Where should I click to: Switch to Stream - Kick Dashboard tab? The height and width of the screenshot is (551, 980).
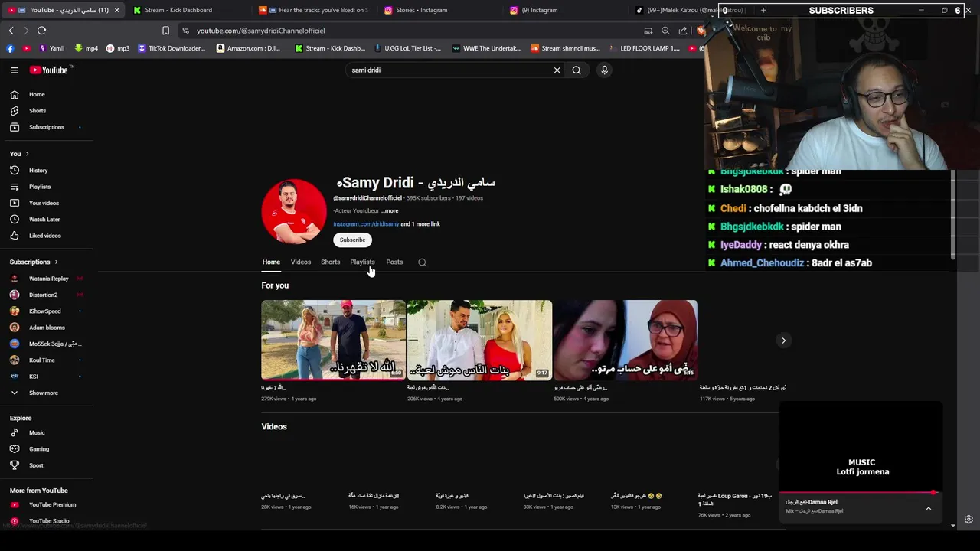178,10
